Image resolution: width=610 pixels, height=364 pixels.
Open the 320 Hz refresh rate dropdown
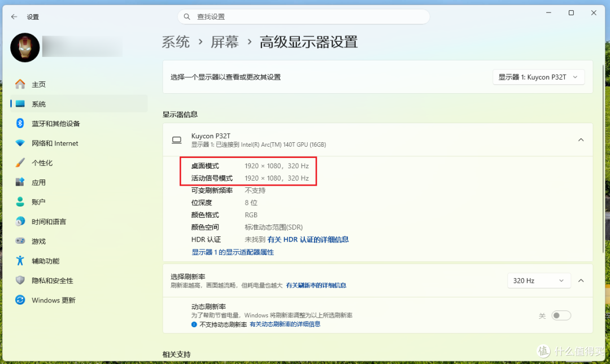539,280
